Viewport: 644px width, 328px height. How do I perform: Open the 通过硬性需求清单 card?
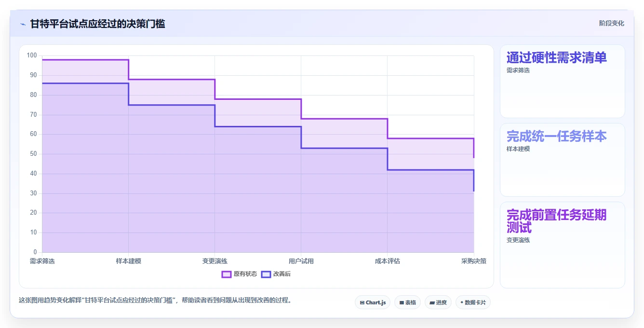tap(563, 81)
